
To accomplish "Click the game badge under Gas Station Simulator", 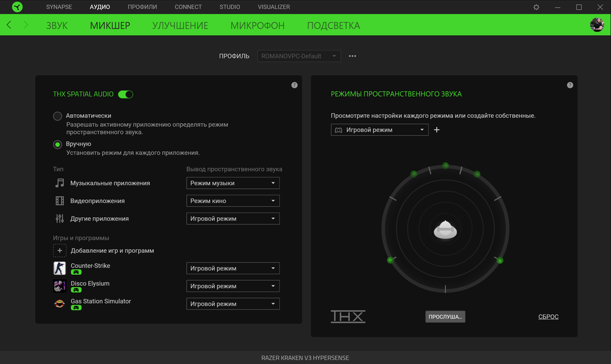I will point(76,308).
